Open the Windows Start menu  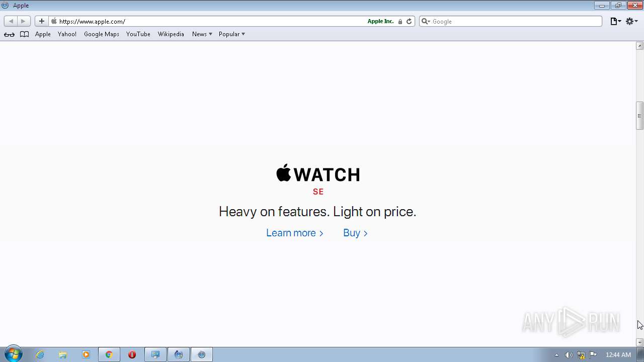[x=13, y=354]
